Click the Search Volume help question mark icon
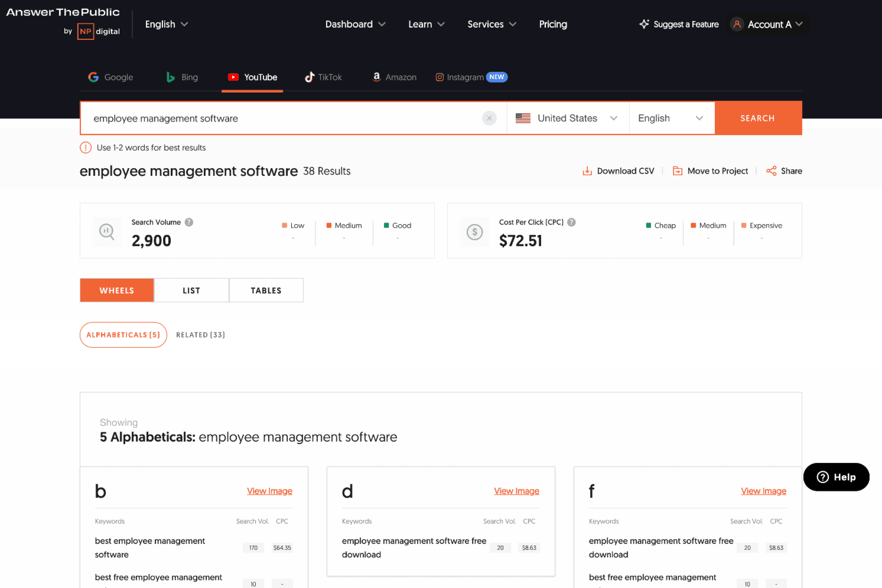The image size is (882, 588). (x=189, y=223)
